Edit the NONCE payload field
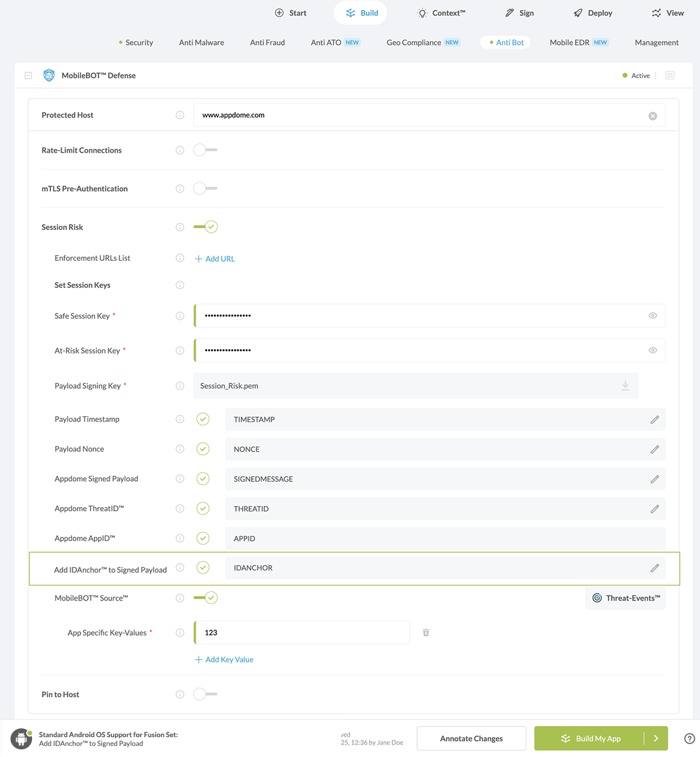The height and width of the screenshot is (757, 700). coord(654,449)
